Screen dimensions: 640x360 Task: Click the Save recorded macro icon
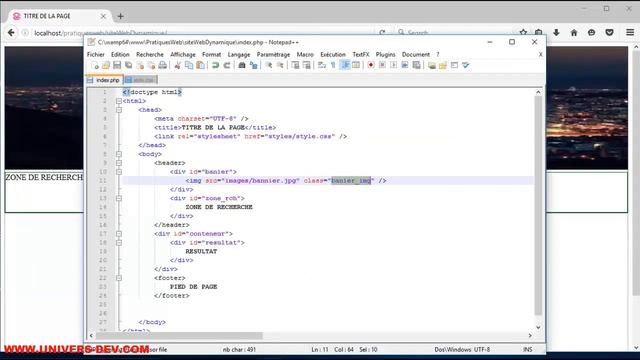pos(416,65)
